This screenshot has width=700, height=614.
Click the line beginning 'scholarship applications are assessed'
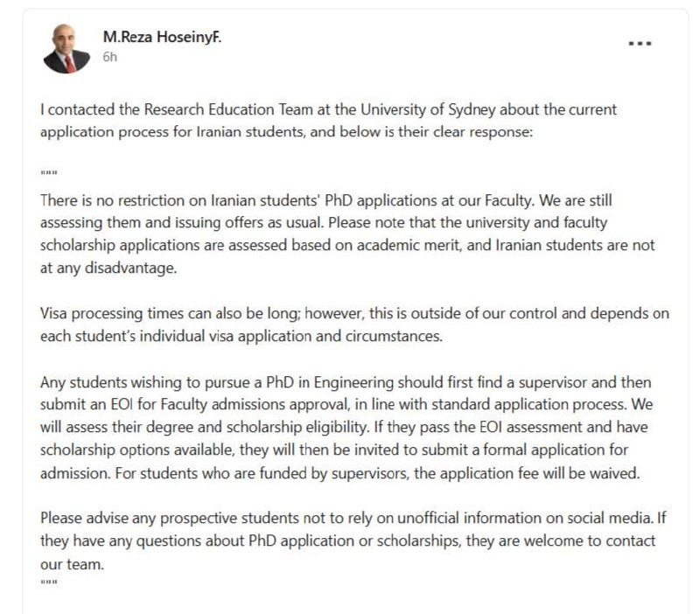347,246
